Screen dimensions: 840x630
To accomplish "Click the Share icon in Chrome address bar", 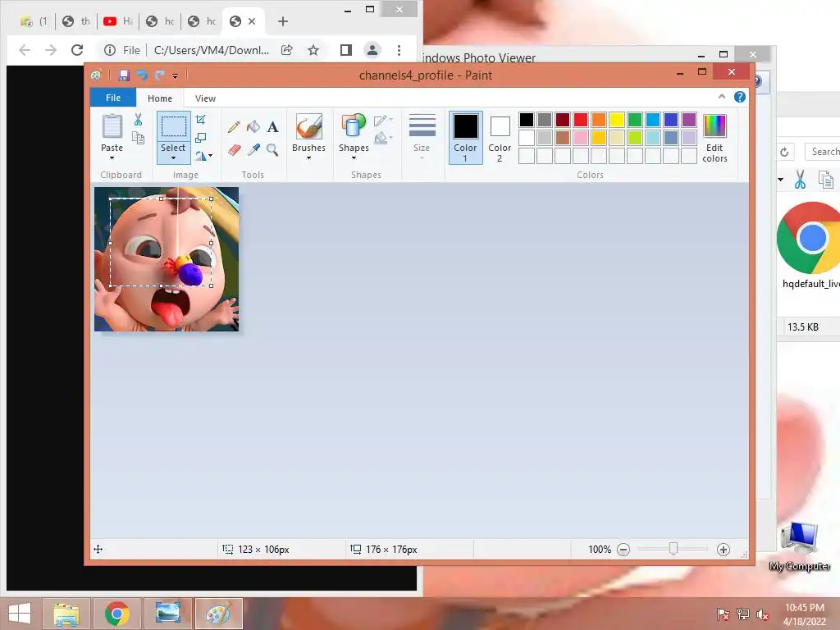I will tap(287, 50).
